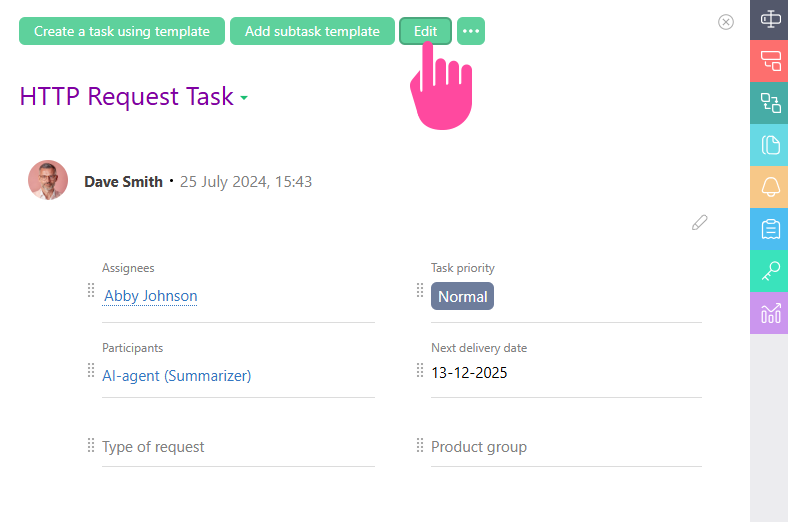The image size is (788, 522).
Task: Open the red chat messages sidebar icon
Action: click(770, 60)
